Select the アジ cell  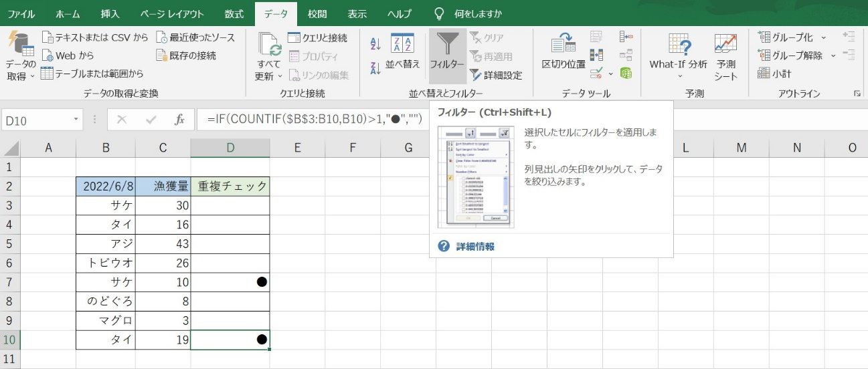pos(106,244)
